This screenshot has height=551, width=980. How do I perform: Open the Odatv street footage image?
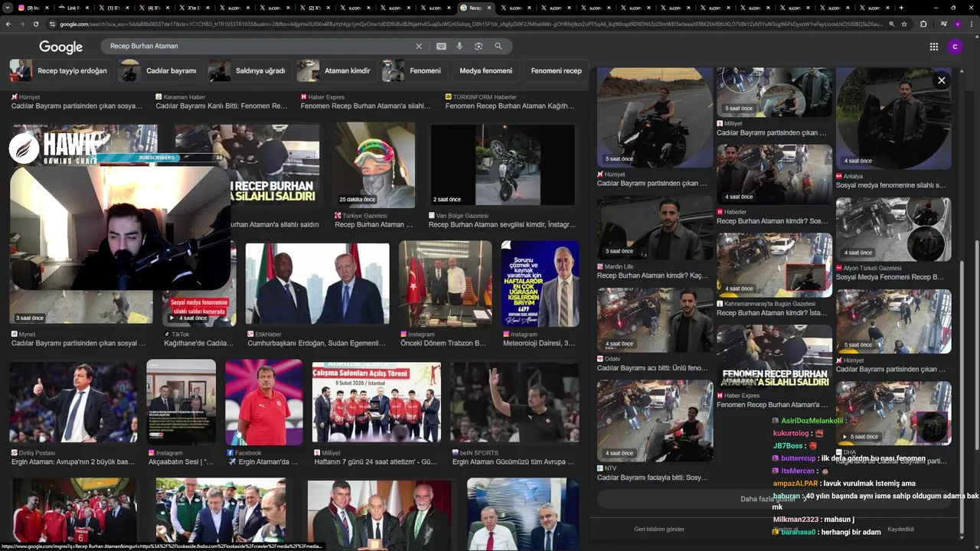click(x=655, y=320)
